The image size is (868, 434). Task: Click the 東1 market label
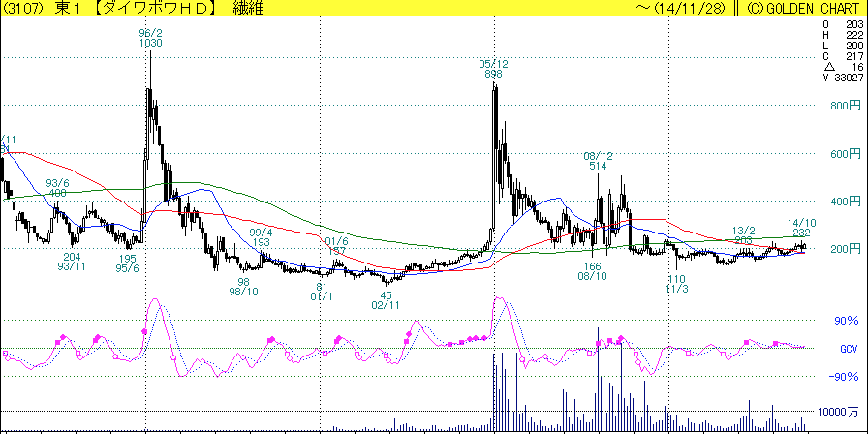(68, 9)
